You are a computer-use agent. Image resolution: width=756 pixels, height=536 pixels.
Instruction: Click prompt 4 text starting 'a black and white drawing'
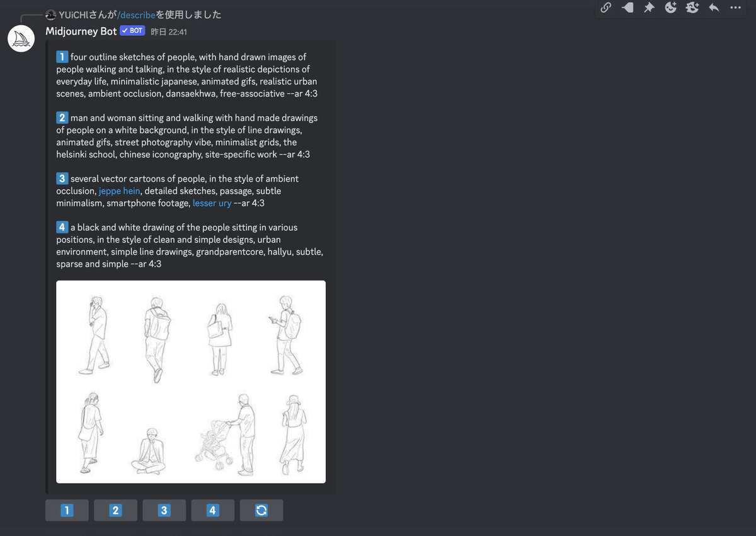tap(190, 245)
